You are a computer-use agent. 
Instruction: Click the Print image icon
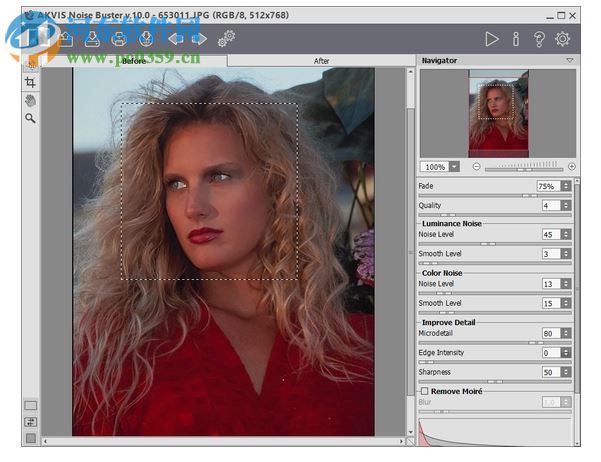tap(119, 39)
